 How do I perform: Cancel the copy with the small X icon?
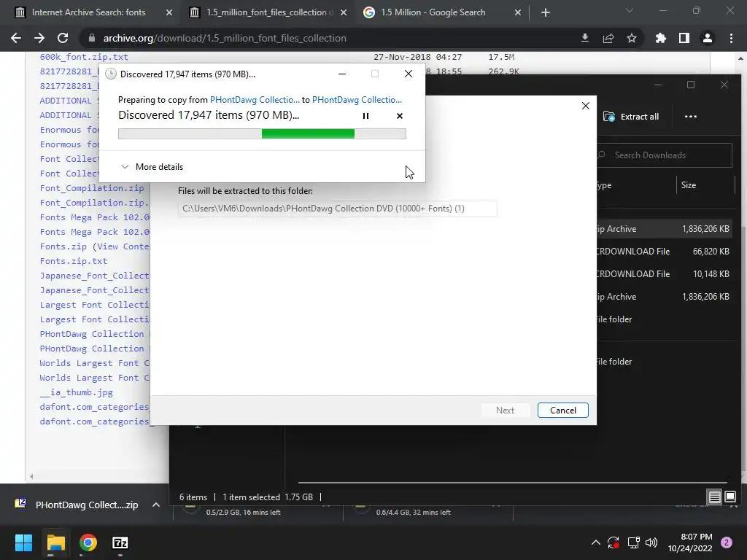(x=400, y=116)
